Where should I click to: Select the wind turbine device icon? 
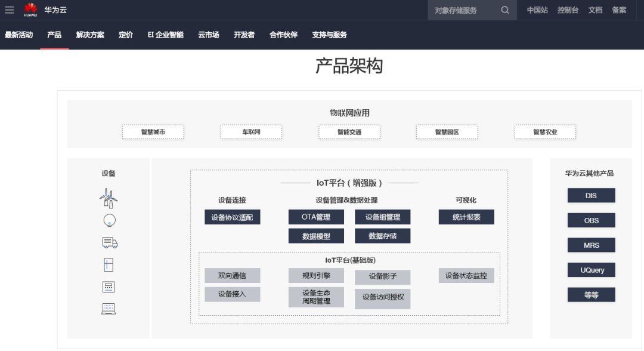[109, 198]
